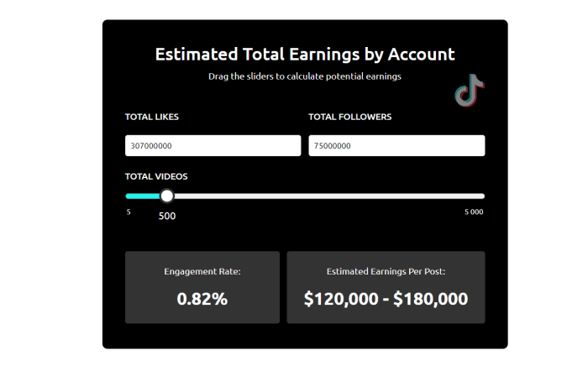The image size is (588, 366).
Task: Click the 75000000 followers value
Action: point(332,146)
